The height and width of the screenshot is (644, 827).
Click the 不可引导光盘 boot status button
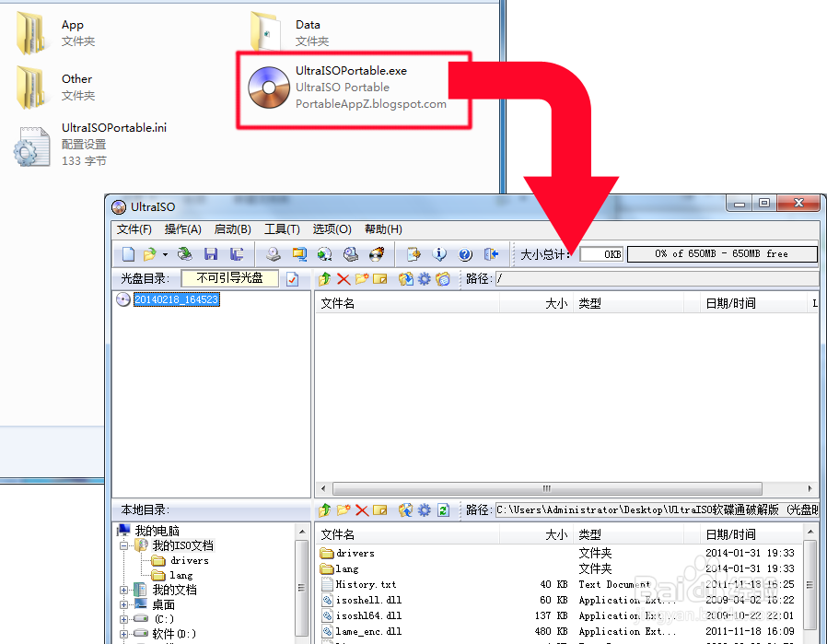coord(229,278)
